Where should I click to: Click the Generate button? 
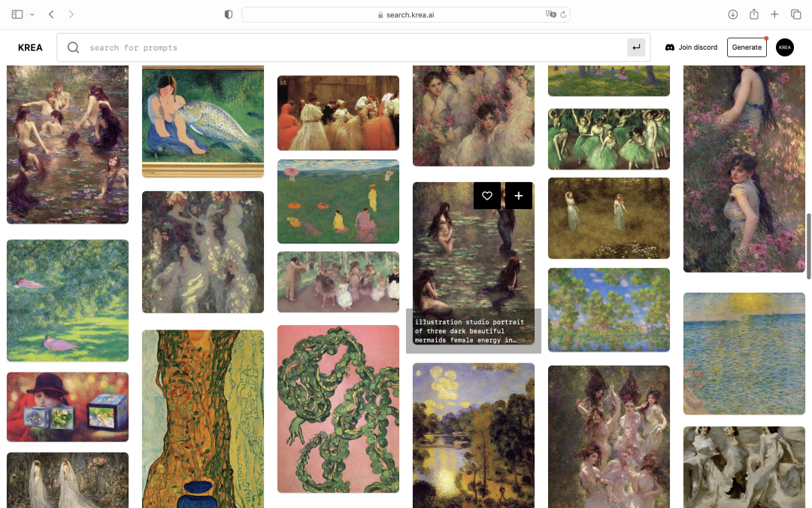pyautogui.click(x=747, y=47)
